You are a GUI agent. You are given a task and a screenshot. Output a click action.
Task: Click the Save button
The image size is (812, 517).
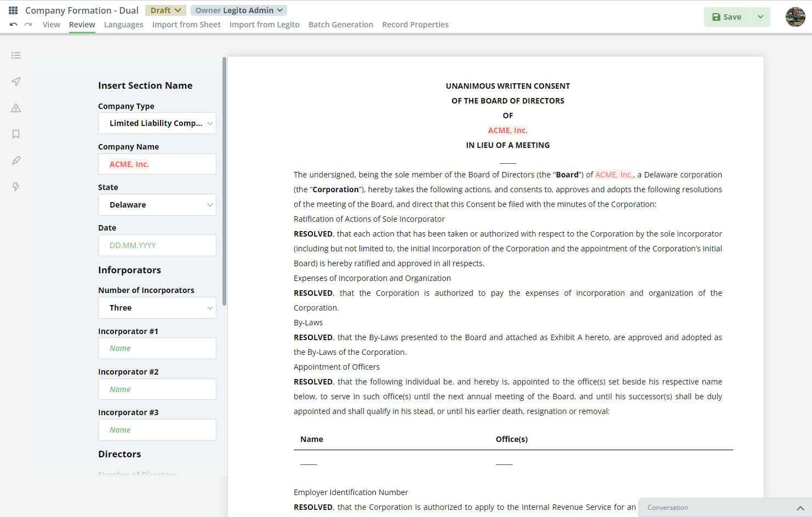(x=727, y=17)
